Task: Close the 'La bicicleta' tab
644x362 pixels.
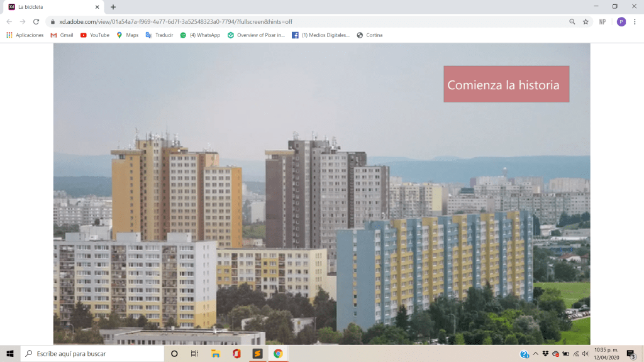Action: [97, 7]
